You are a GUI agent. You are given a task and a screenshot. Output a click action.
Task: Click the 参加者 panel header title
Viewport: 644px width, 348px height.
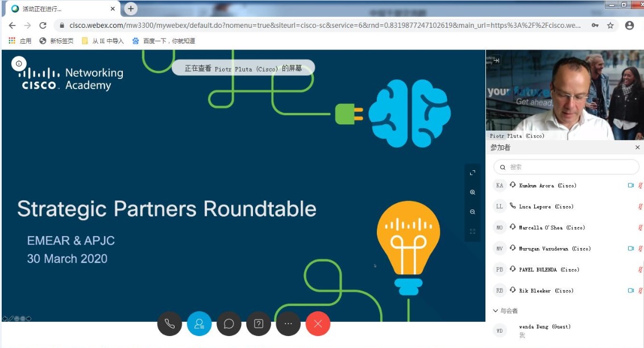coord(500,148)
